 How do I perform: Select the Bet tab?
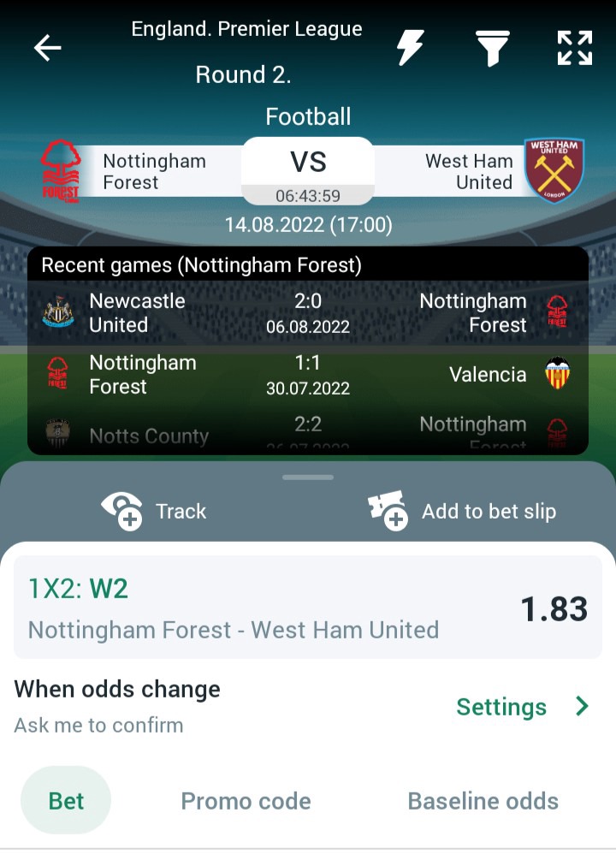(66, 800)
